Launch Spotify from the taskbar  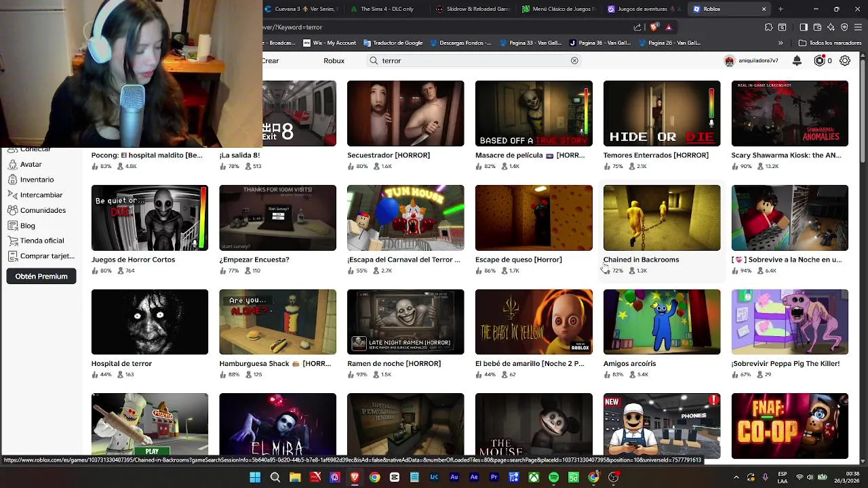(553, 477)
